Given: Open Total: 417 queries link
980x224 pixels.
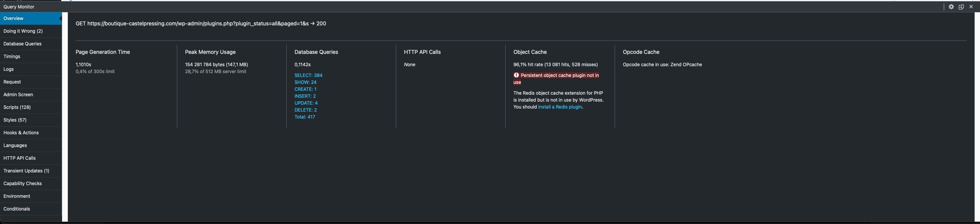Looking at the screenshot, I should (x=304, y=117).
